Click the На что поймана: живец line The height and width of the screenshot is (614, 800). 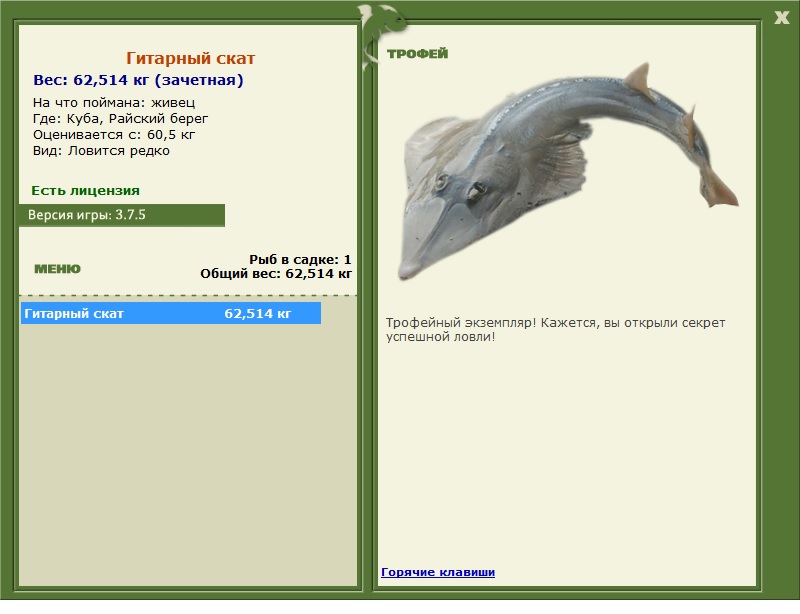(x=114, y=103)
